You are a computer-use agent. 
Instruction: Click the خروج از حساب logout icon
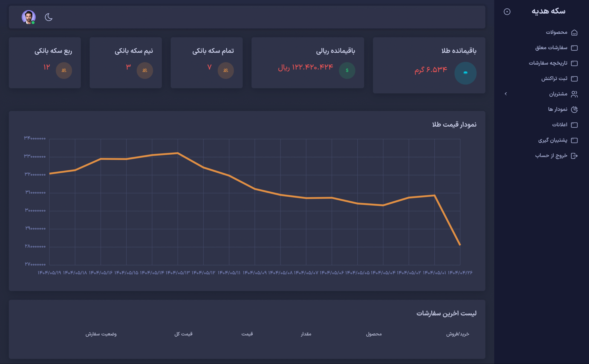pos(574,156)
